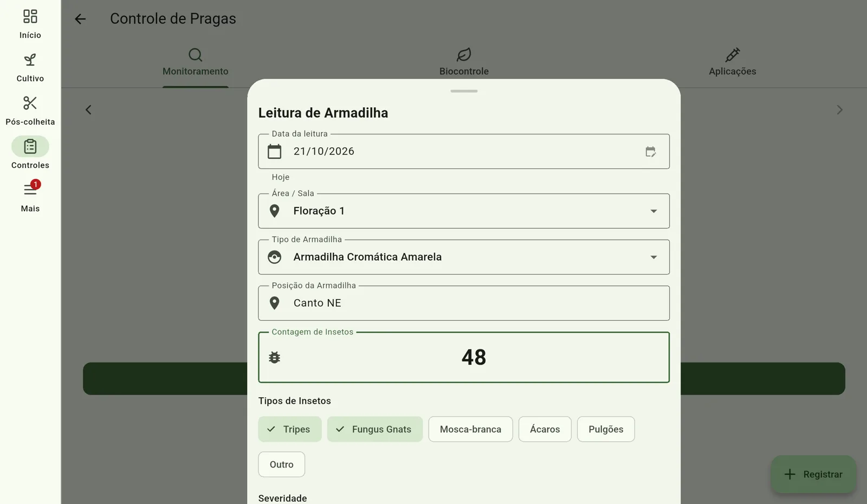This screenshot has height=504, width=867.
Task: Deselect the Tripes insect chip
Action: (290, 429)
